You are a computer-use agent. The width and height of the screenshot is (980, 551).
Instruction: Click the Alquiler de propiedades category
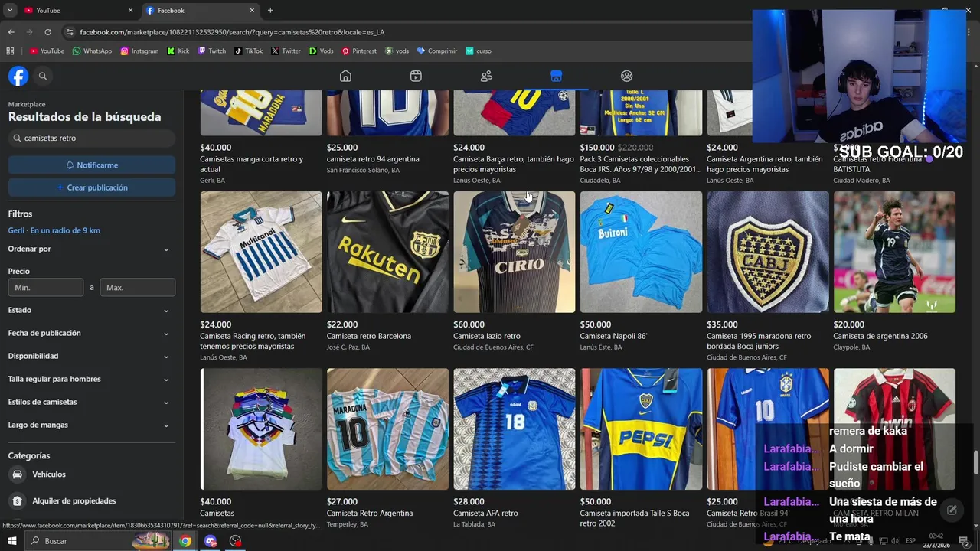(x=74, y=500)
